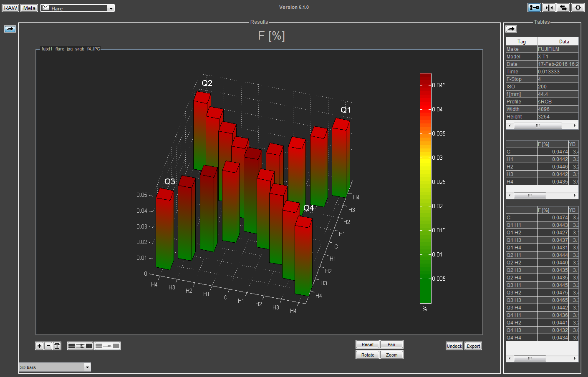Click the mirror split-view icon
This screenshot has height=377, width=588.
(549, 8)
